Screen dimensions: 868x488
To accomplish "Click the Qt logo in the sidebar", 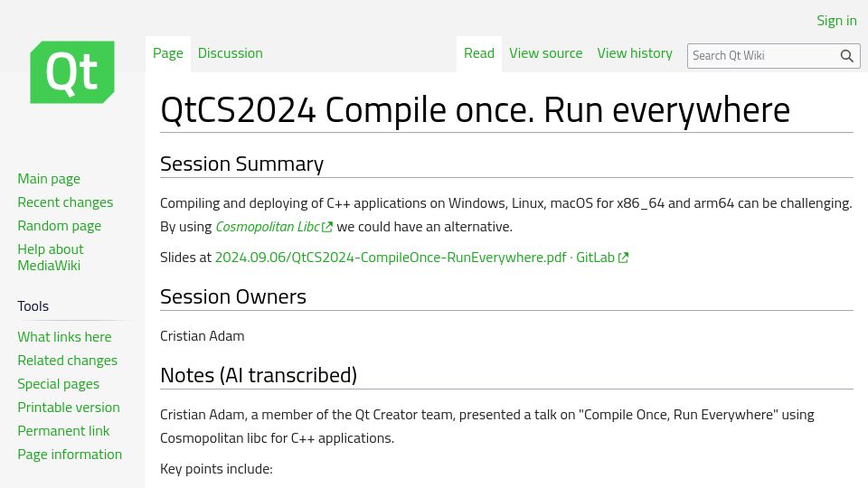I will pyautogui.click(x=72, y=72).
